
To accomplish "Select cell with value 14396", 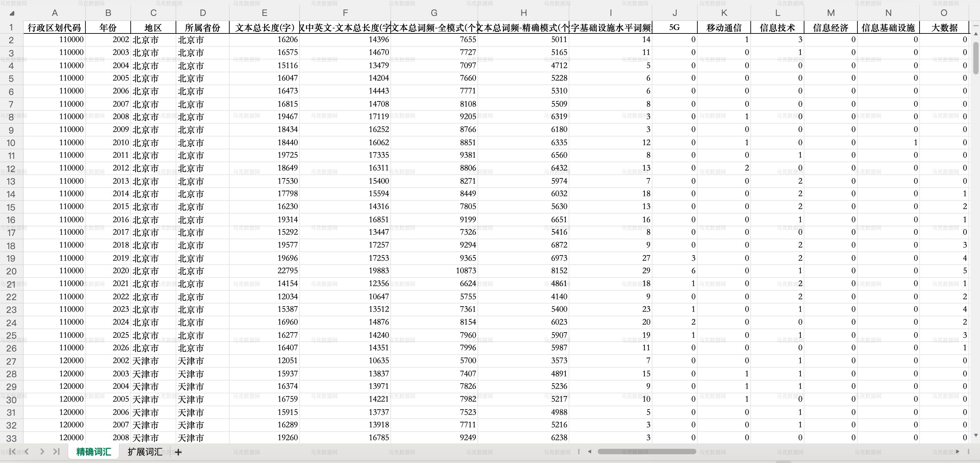I will [x=345, y=40].
